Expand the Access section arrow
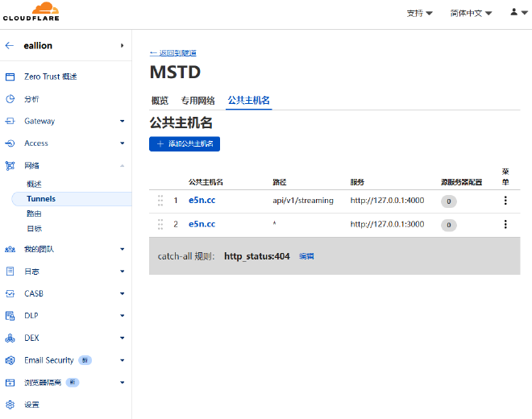This screenshot has height=419, width=532. (x=123, y=143)
